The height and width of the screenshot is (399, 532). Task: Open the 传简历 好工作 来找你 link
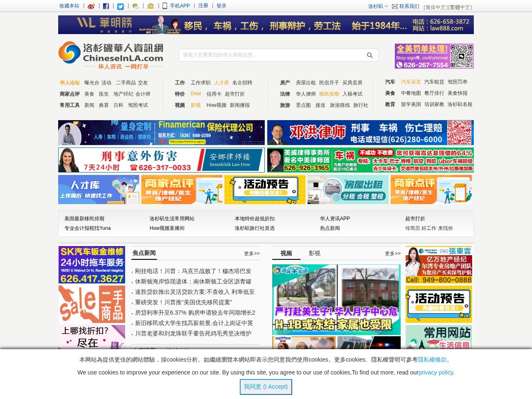[x=429, y=228]
